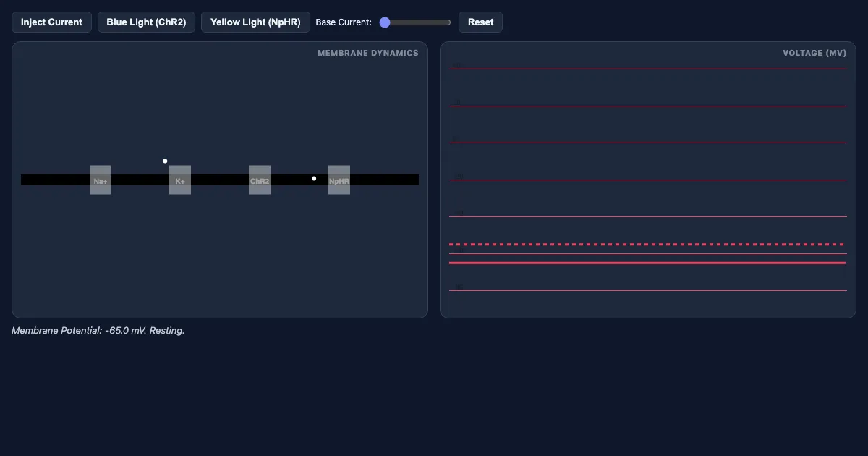868x456 pixels.
Task: Click the ChR2 channel on membrane
Action: pyautogui.click(x=260, y=180)
